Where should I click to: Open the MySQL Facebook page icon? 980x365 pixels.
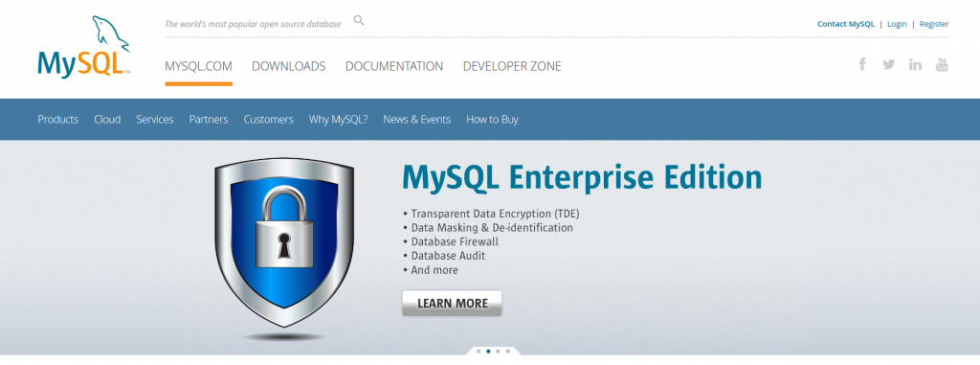pos(862,64)
